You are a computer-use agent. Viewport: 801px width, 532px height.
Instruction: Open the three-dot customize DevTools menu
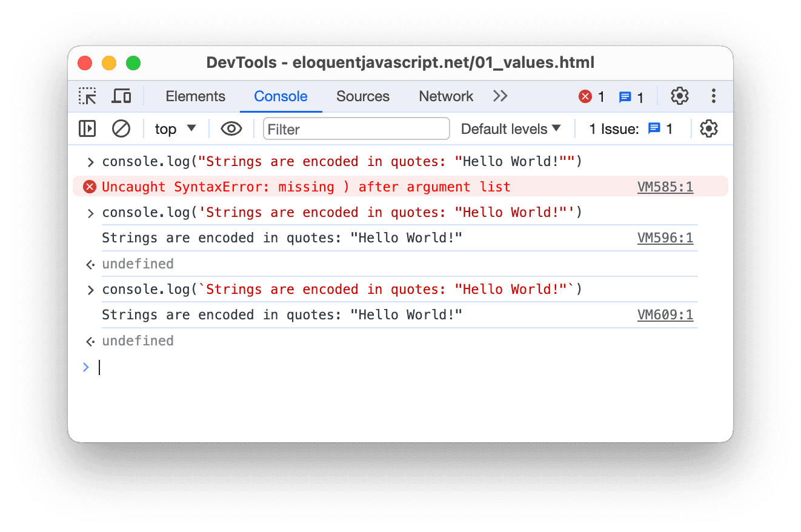pyautogui.click(x=714, y=96)
